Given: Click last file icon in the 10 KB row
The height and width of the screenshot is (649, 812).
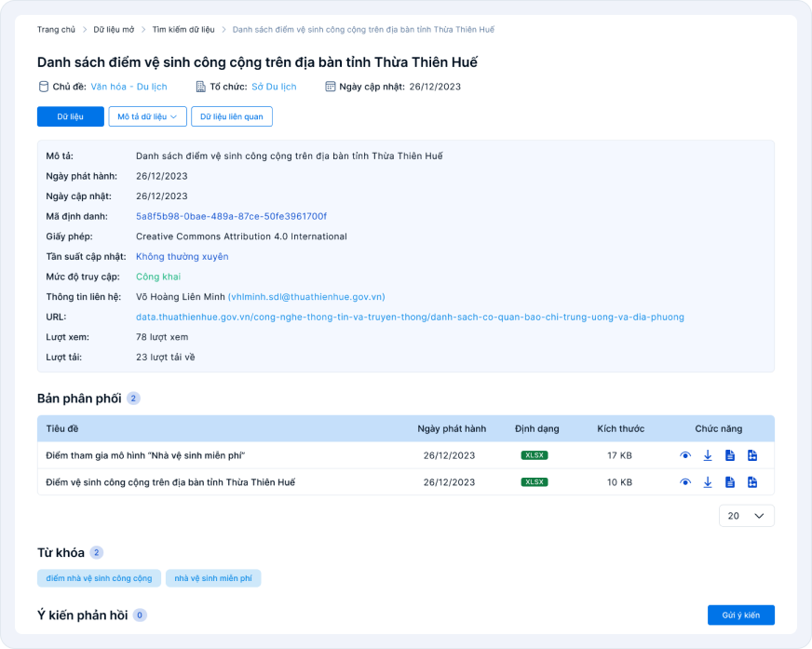Looking at the screenshot, I should (x=752, y=482).
